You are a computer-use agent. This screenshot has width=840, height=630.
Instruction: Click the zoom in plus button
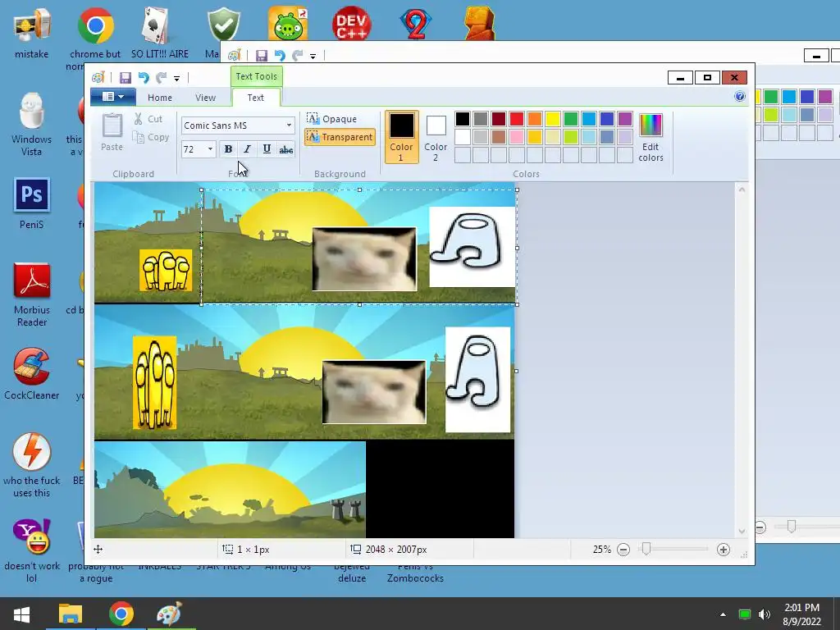coord(724,550)
